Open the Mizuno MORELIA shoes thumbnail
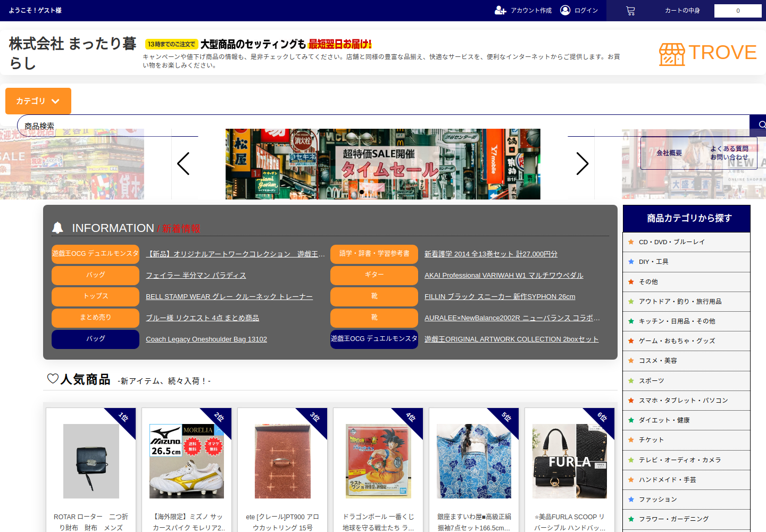Screen dimensions: 766x532 point(187,461)
